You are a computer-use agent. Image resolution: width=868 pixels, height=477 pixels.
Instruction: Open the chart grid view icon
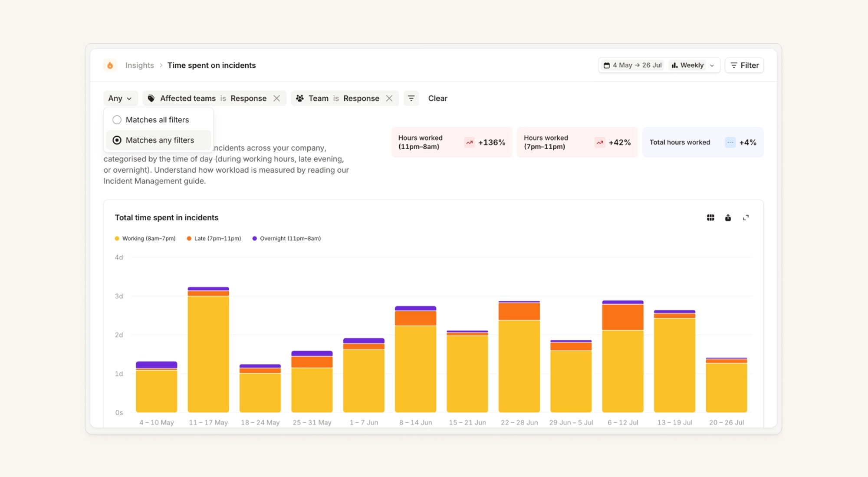[x=710, y=218]
